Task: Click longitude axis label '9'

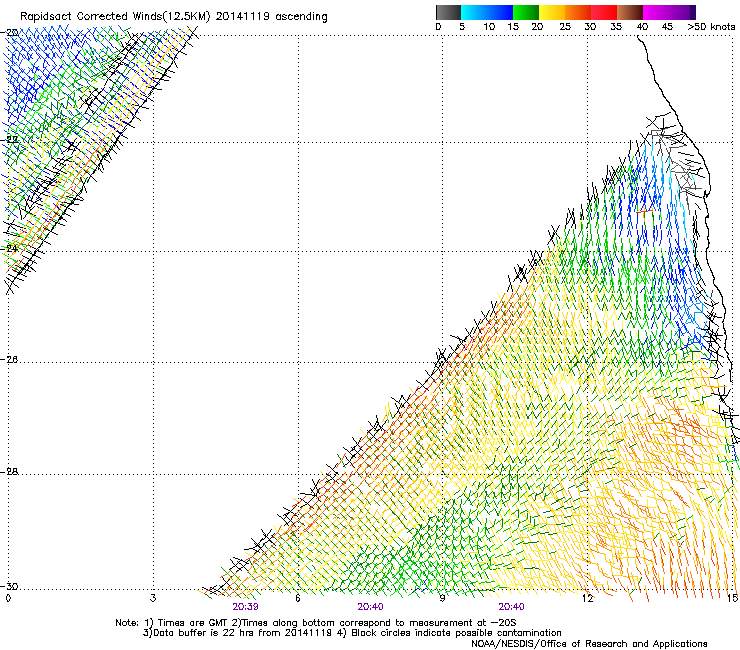Action: coord(443,598)
